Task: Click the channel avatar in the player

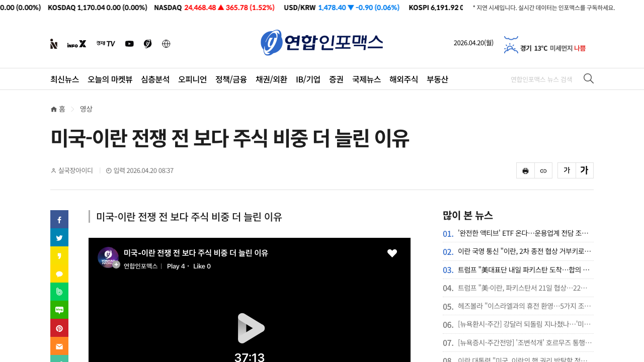Action: (108, 257)
